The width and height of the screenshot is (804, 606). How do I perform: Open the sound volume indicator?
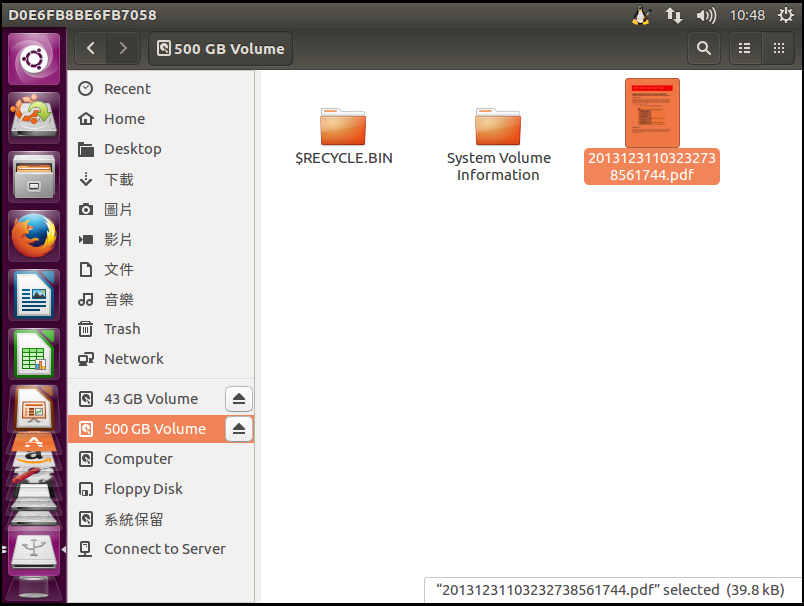coord(706,15)
